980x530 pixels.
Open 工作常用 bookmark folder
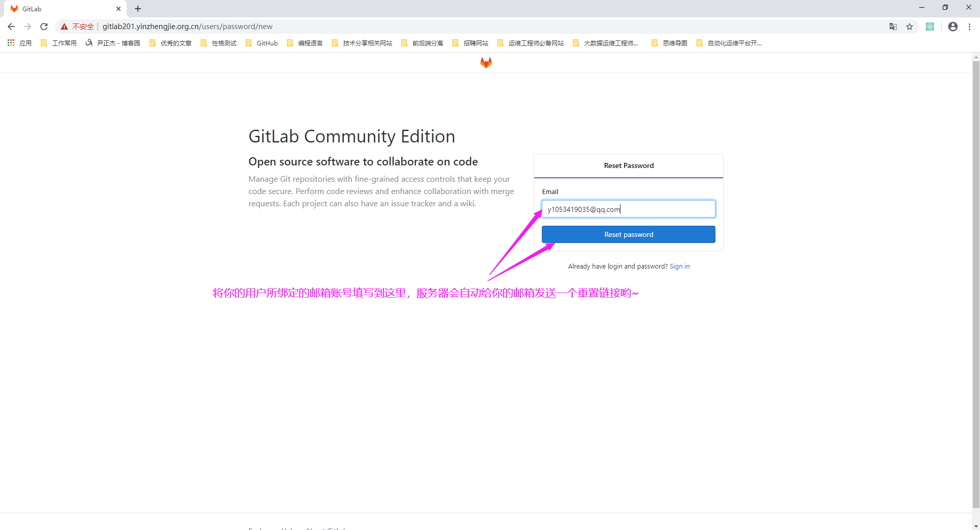[59, 43]
